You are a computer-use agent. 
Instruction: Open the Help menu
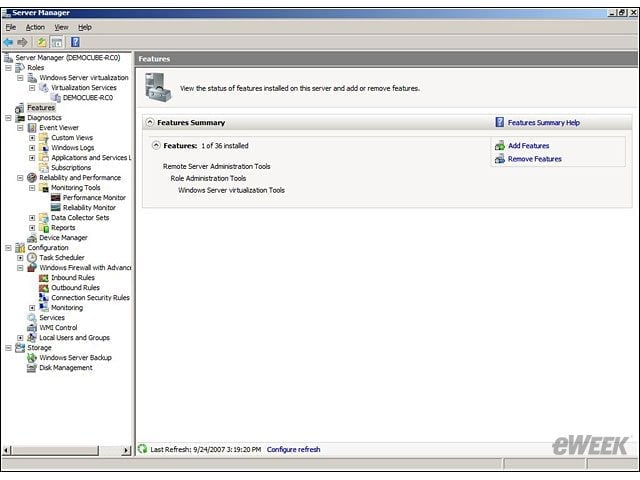coord(85,27)
